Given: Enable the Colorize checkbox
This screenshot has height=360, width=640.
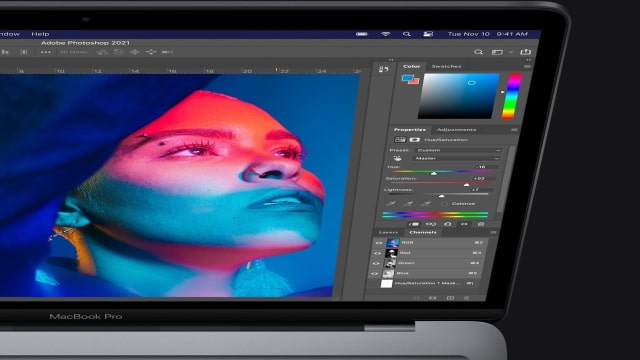Looking at the screenshot, I should click(444, 203).
